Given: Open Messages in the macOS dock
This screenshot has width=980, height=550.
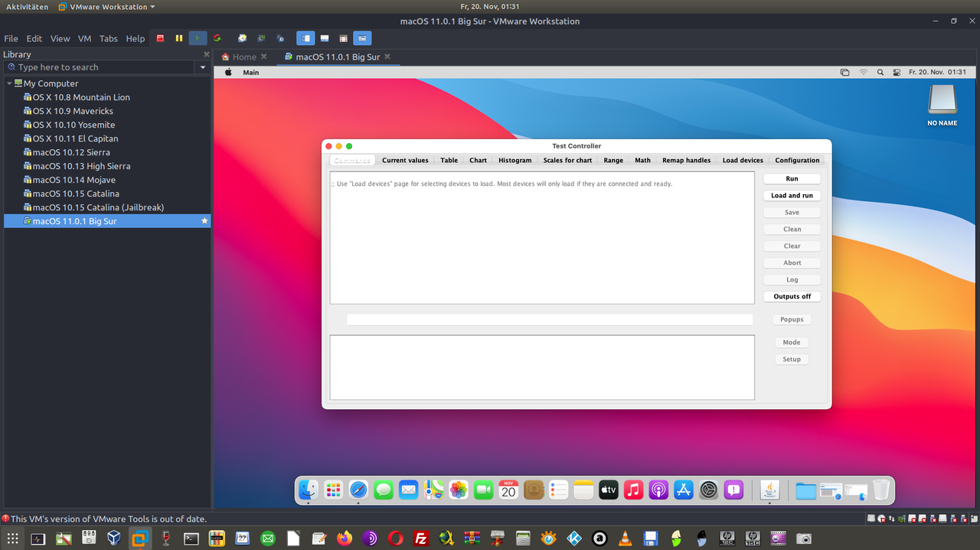Looking at the screenshot, I should (384, 490).
